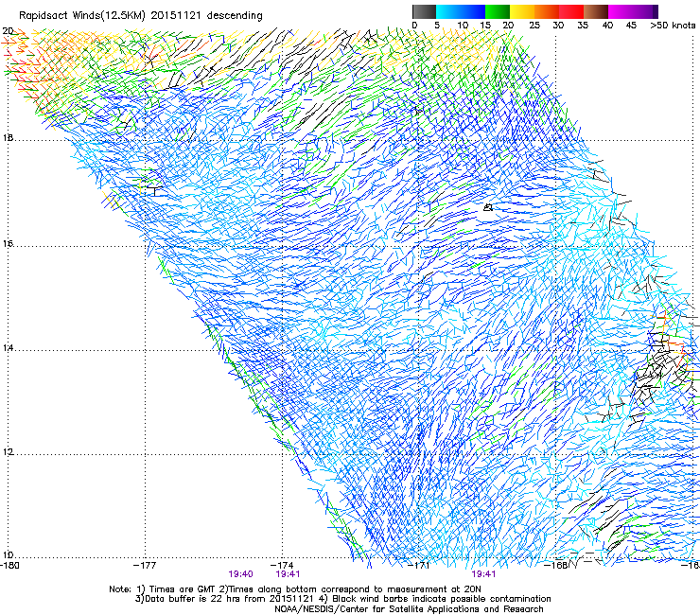Viewport: 700px width, 615px height.
Task: Select the orange 25-30 knots color segment
Action: tap(547, 11)
